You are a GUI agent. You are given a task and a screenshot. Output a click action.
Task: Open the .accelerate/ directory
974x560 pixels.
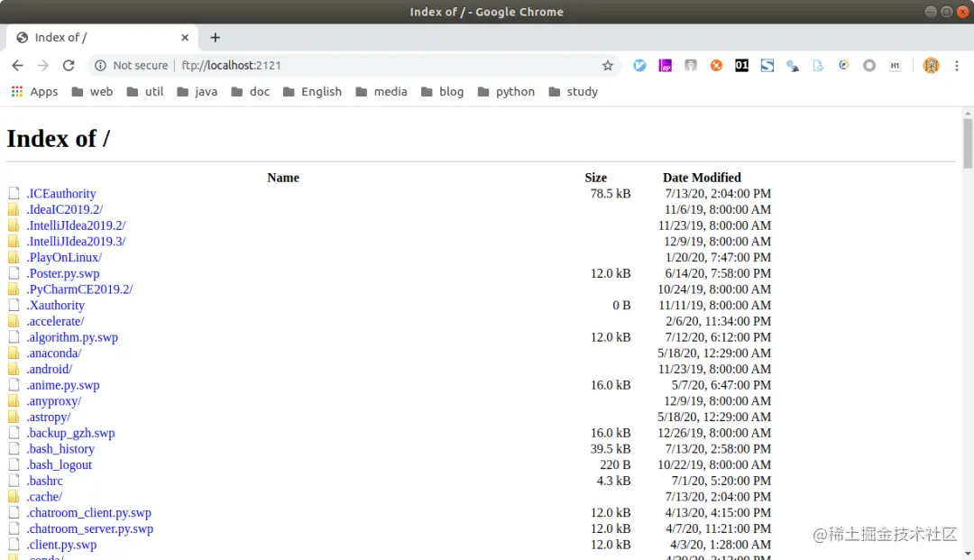[x=55, y=322]
